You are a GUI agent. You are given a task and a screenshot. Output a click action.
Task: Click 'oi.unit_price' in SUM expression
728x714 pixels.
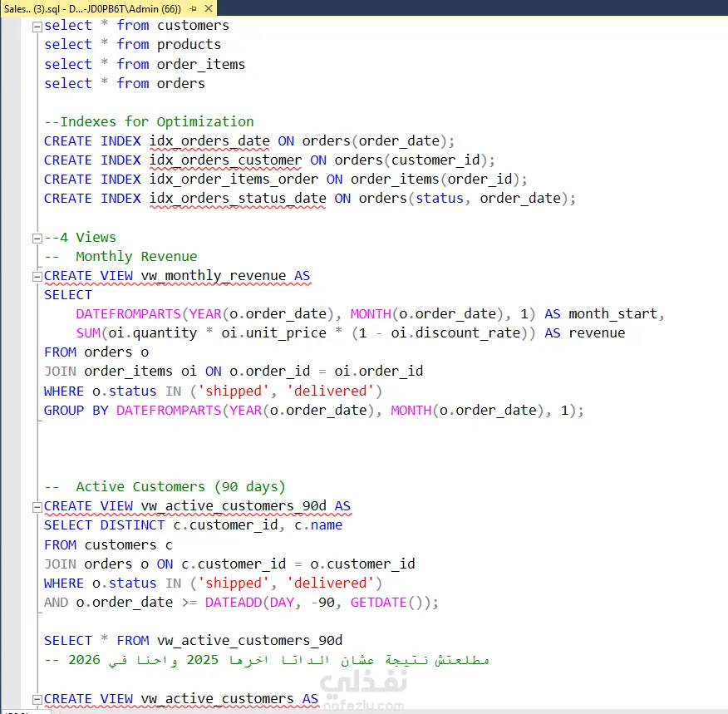pos(274,332)
